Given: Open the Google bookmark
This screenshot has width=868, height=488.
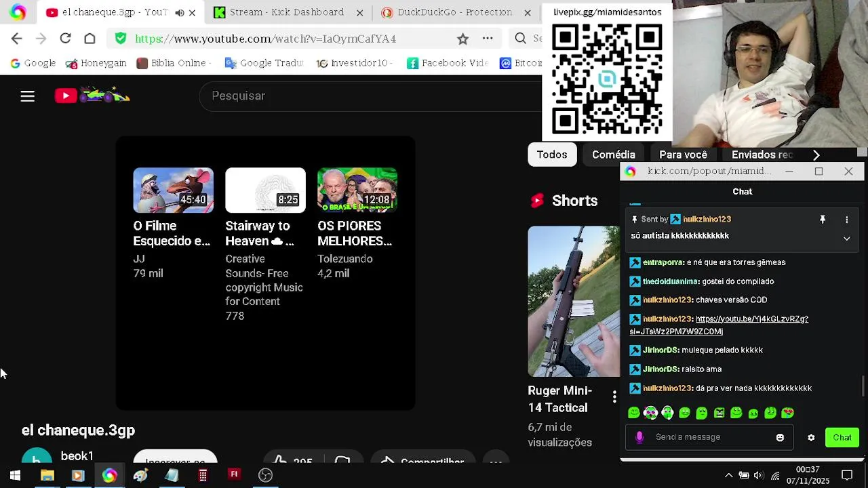Looking at the screenshot, I should [x=33, y=63].
